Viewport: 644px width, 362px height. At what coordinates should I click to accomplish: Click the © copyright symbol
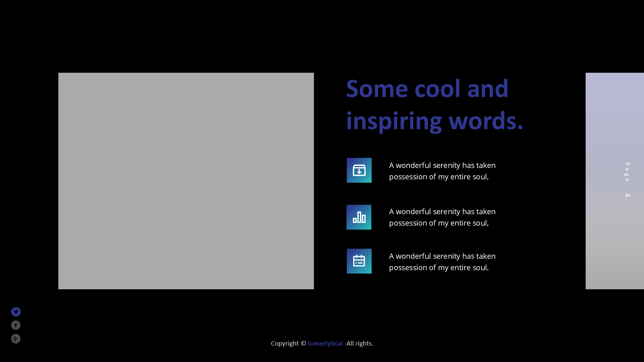[303, 344]
